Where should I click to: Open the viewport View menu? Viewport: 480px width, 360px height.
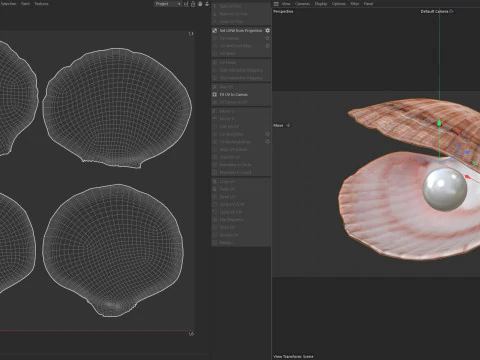click(x=286, y=4)
